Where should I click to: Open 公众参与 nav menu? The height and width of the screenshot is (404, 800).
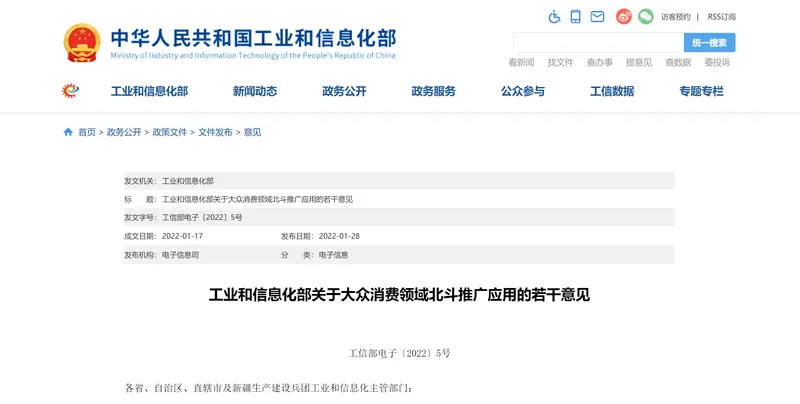(x=523, y=91)
